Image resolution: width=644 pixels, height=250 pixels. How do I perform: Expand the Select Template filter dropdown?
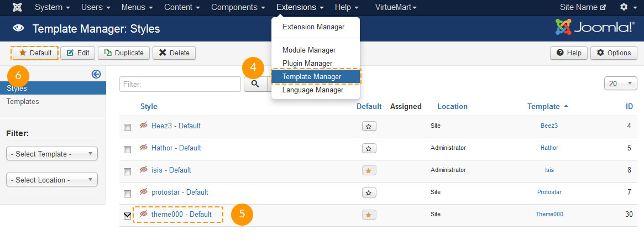(52, 154)
